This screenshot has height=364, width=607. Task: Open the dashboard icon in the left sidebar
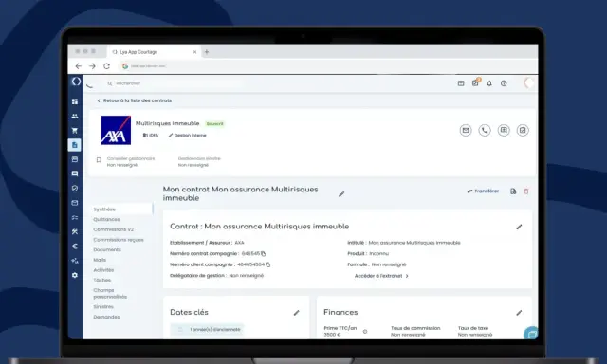coord(75,101)
